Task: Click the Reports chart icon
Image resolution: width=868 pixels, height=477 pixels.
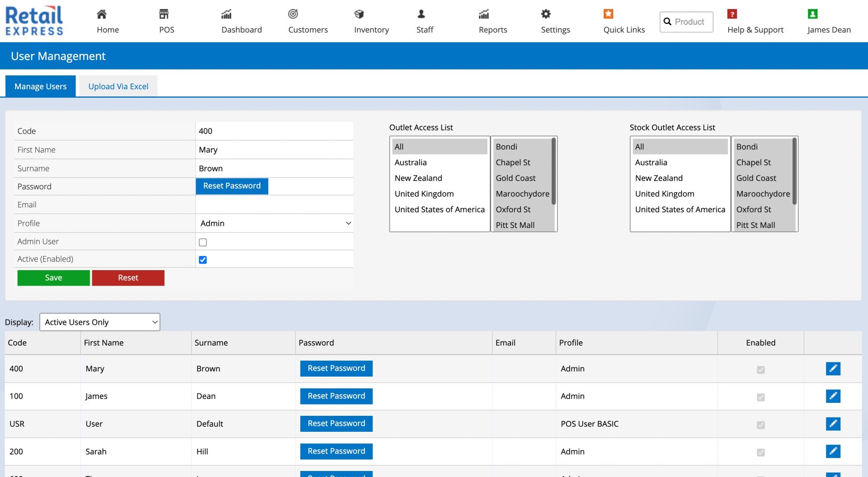Action: click(484, 14)
